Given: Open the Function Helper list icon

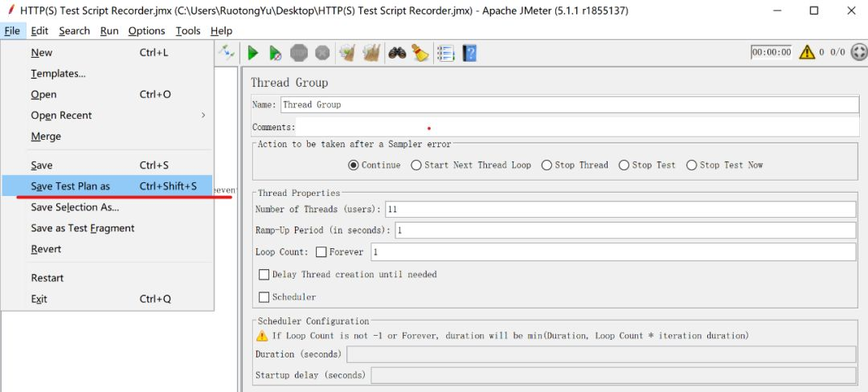Looking at the screenshot, I should pos(445,53).
